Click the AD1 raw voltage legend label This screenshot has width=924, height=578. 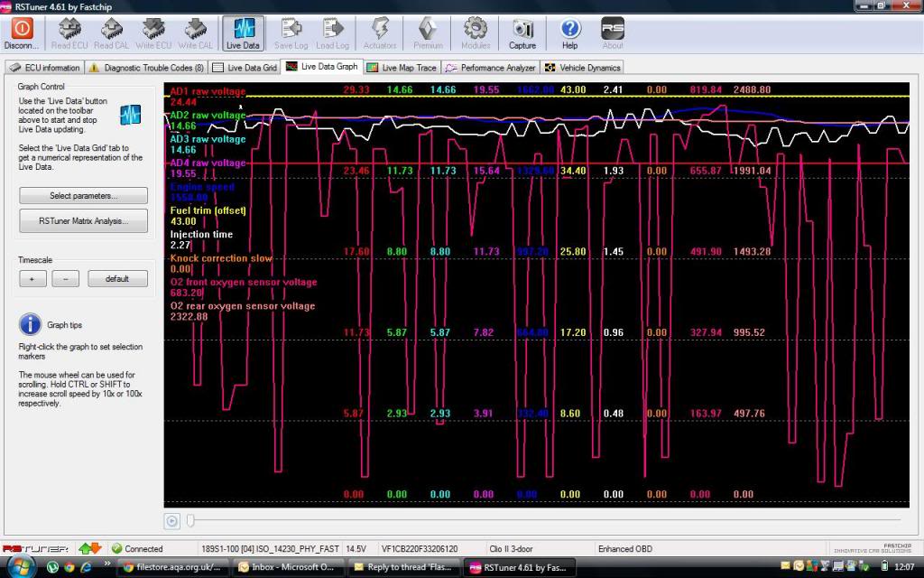pyautogui.click(x=208, y=91)
